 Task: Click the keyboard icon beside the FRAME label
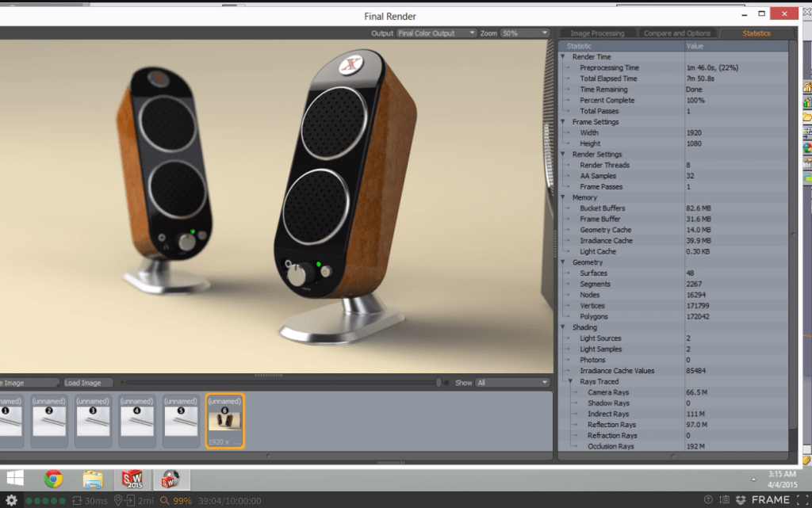[725, 499]
